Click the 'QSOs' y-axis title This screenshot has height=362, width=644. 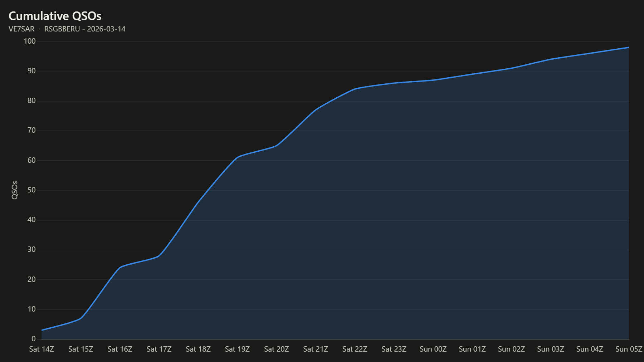click(15, 190)
